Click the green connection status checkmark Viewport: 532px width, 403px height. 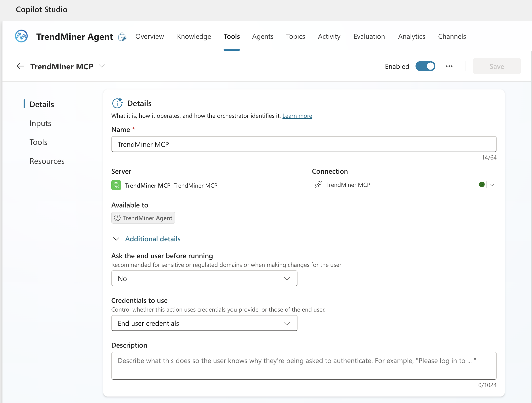(482, 184)
